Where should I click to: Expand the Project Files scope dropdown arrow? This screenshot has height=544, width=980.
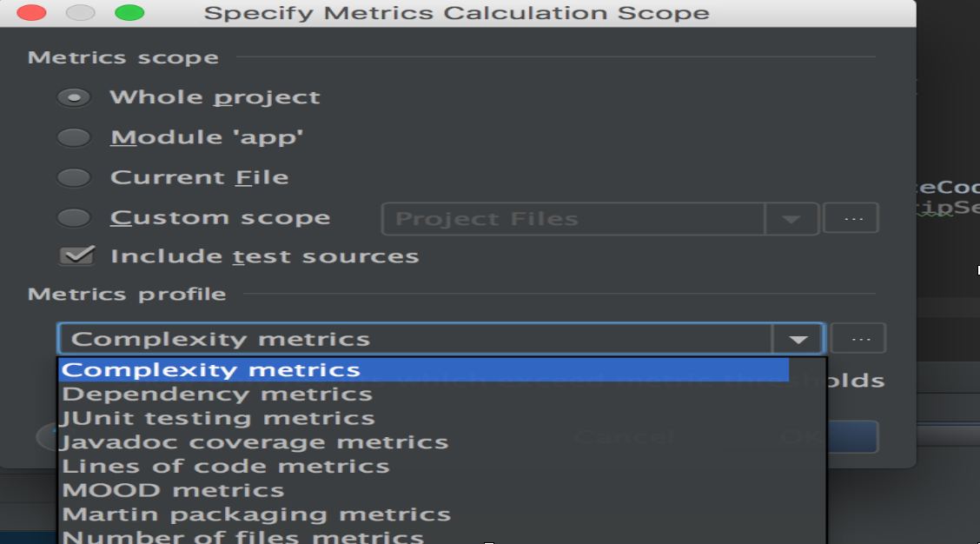pos(791,219)
